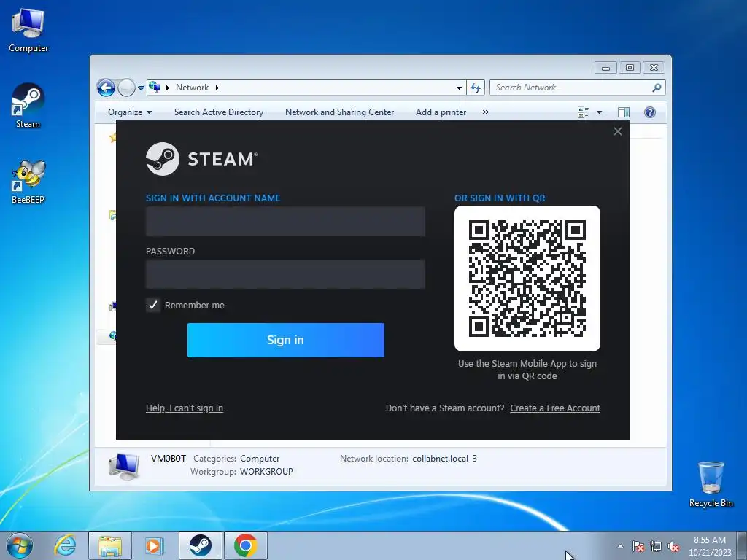Expand the arrow before Network in the breadcrumb
The image size is (747, 560).
(168, 87)
